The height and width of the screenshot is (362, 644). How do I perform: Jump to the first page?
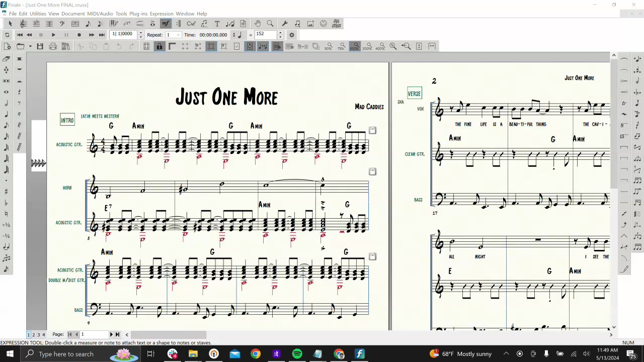[70, 334]
